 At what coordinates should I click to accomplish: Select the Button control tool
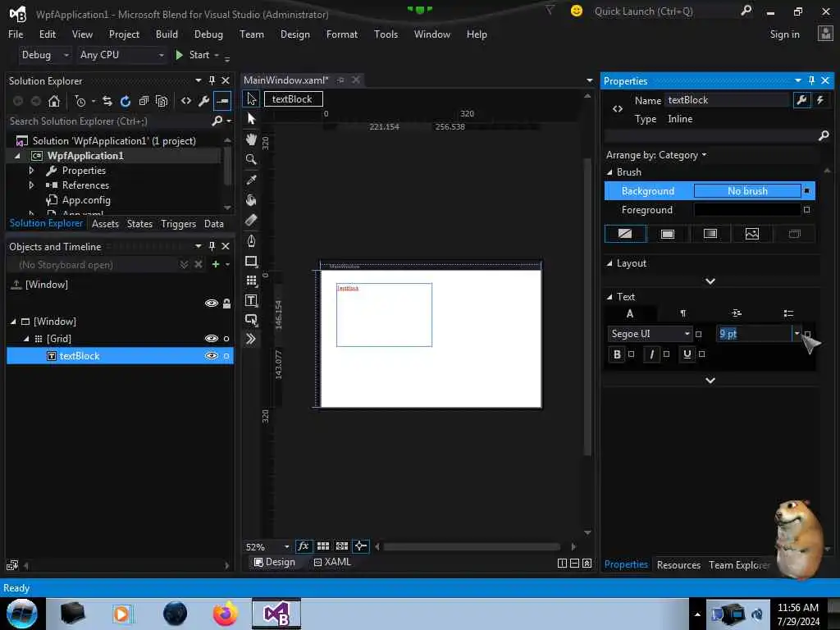click(251, 320)
